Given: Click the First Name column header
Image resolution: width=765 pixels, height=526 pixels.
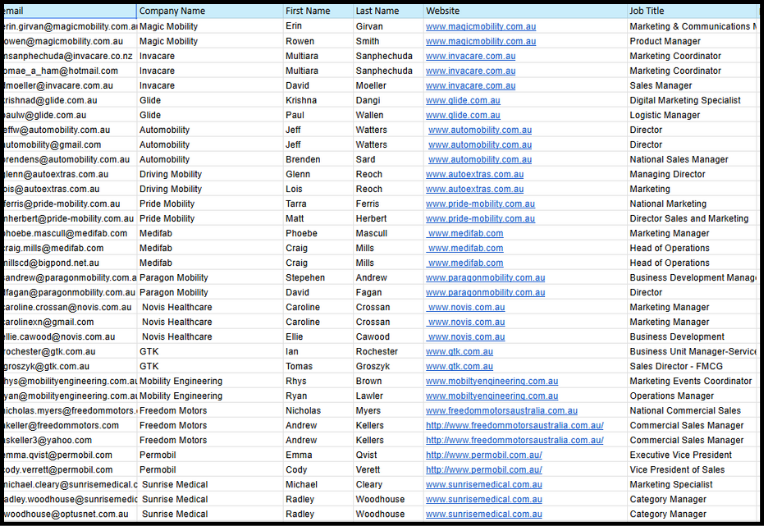Looking at the screenshot, I should point(318,11).
